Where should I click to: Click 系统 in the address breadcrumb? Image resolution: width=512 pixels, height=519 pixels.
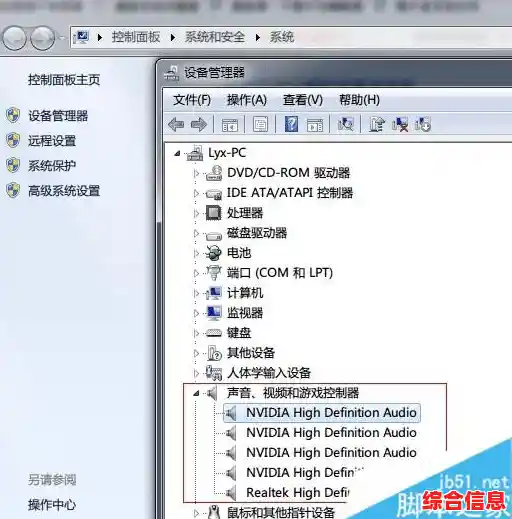pos(282,37)
